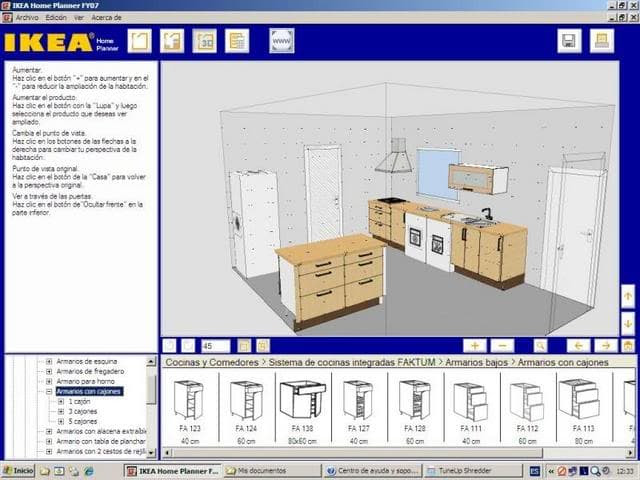Tilt view up with up arrow

pos(628,296)
